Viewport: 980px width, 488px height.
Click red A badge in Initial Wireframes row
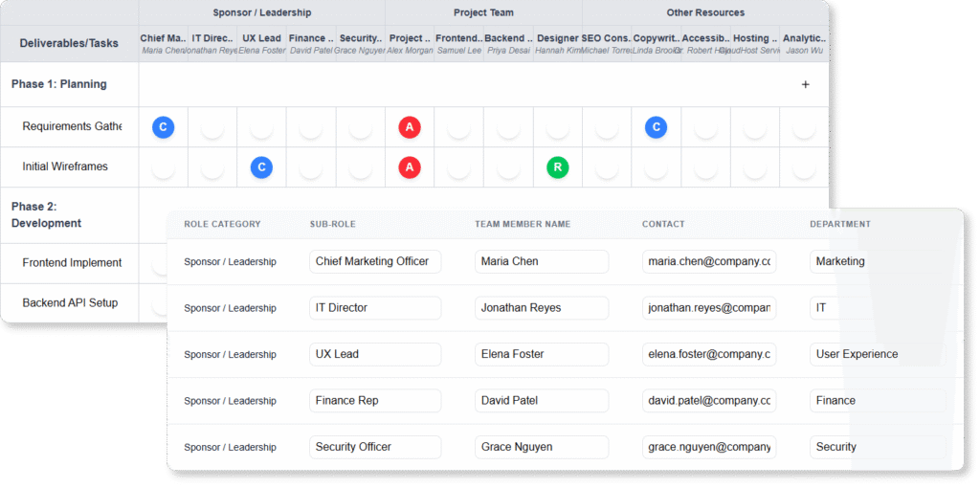click(410, 167)
